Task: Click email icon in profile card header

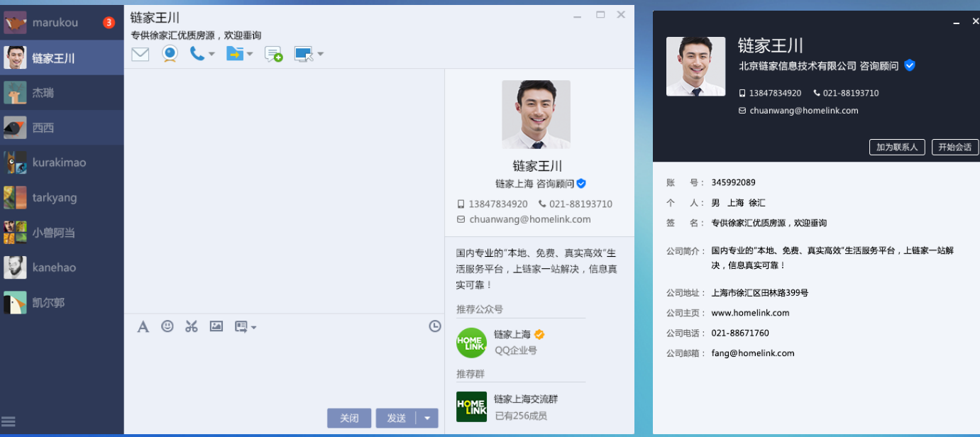Action: coord(742,111)
